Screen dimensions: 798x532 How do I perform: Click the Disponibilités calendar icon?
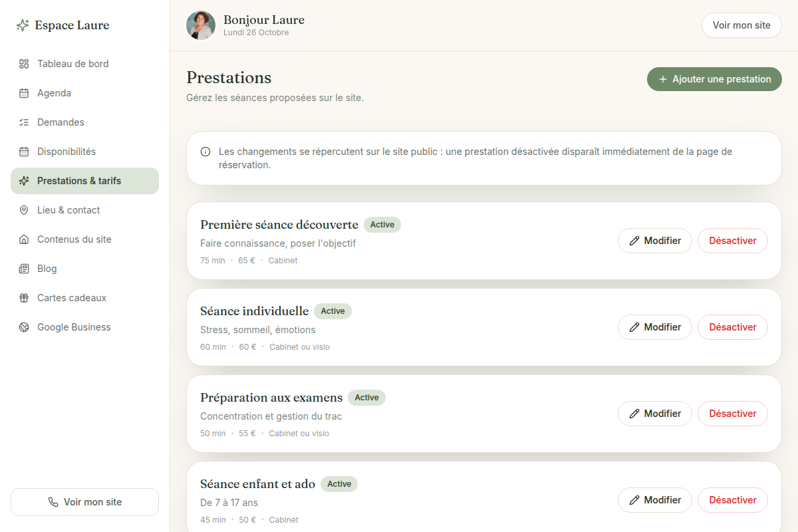[24, 152]
